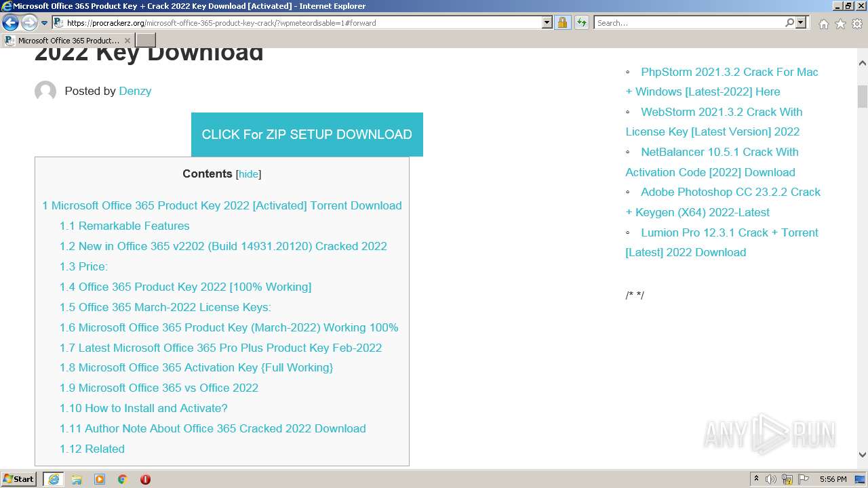Close the Microsoft Office 365 Product tab
This screenshot has height=488, width=868.
[127, 41]
